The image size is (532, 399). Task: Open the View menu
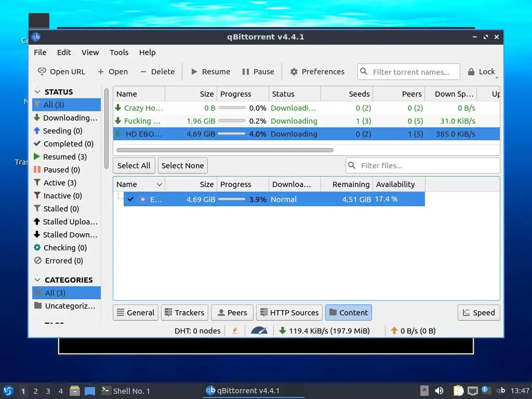[90, 52]
